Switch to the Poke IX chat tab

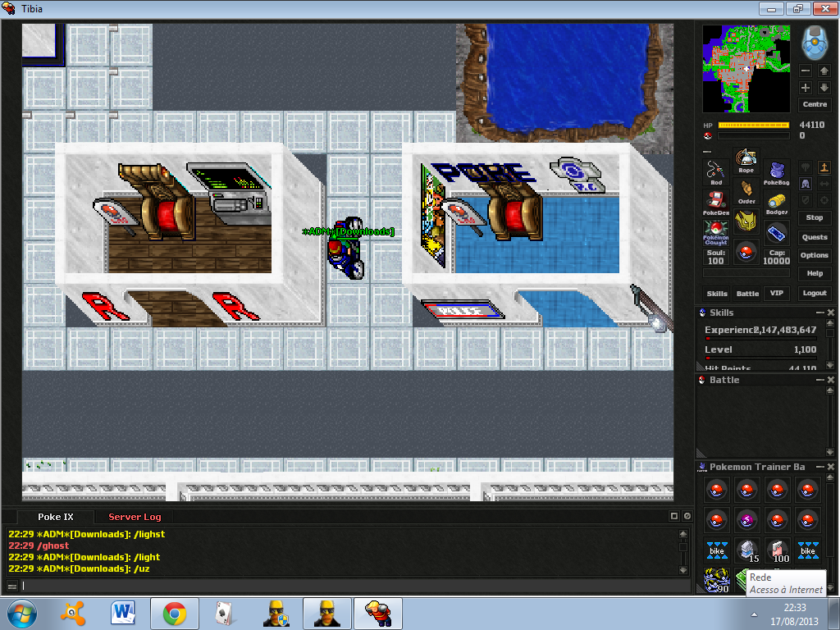56,517
